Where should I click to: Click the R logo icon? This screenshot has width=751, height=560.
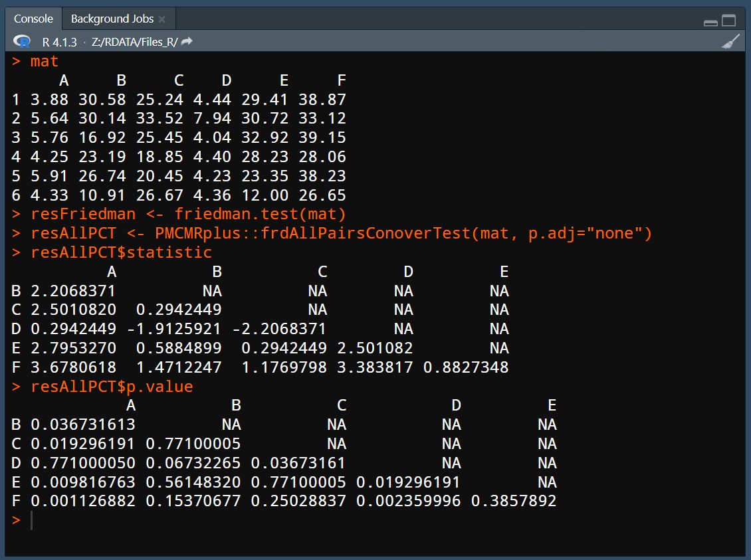24,42
